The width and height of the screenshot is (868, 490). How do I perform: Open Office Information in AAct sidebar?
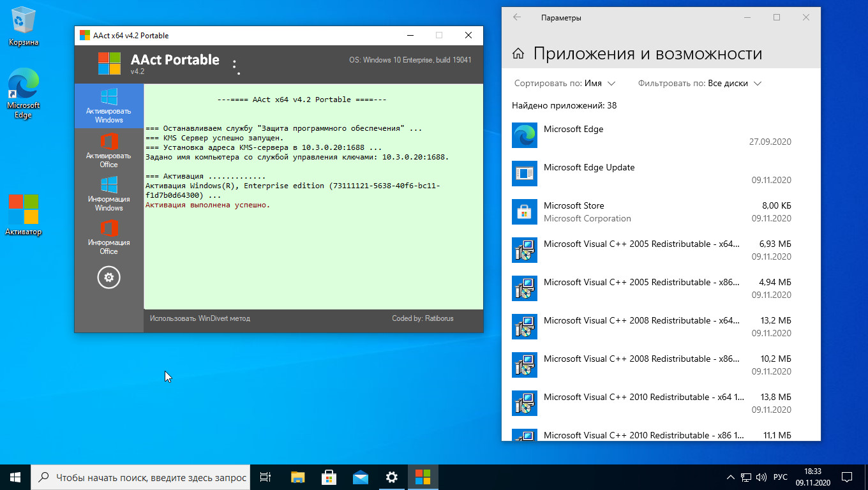point(108,237)
